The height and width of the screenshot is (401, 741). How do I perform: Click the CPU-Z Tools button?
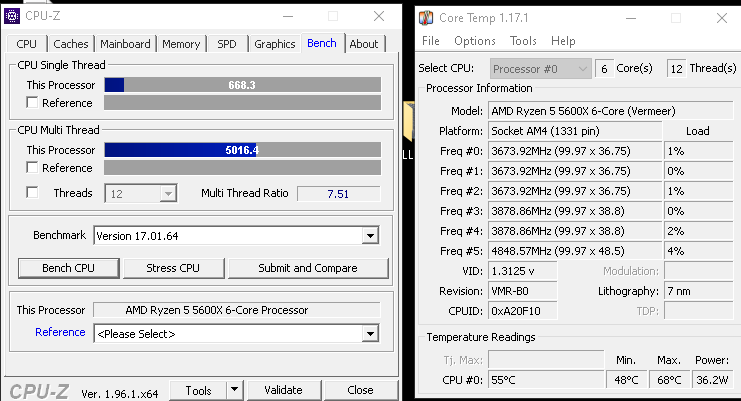[x=198, y=390]
